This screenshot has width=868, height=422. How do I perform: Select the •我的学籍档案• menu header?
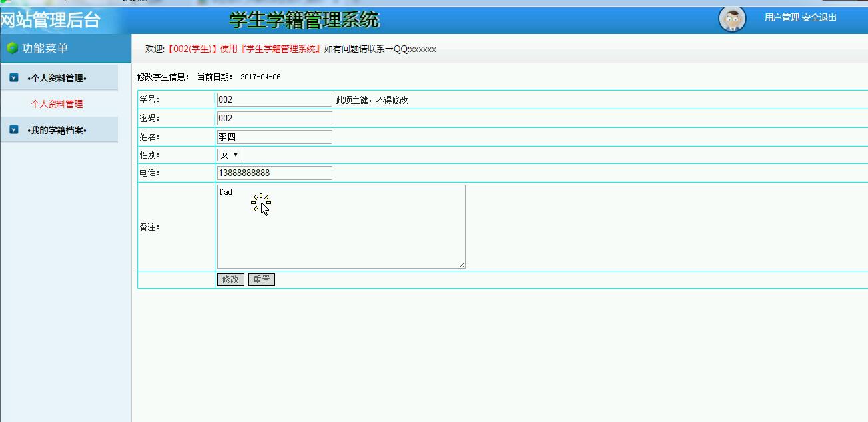[57, 130]
